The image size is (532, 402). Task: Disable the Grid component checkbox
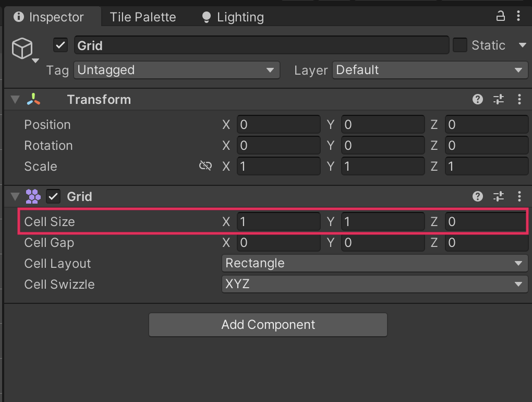(x=53, y=196)
